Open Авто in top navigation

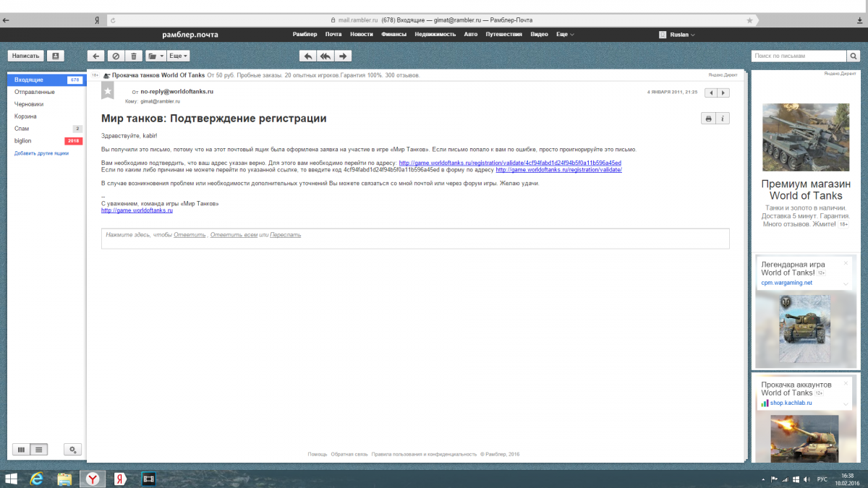pyautogui.click(x=471, y=35)
